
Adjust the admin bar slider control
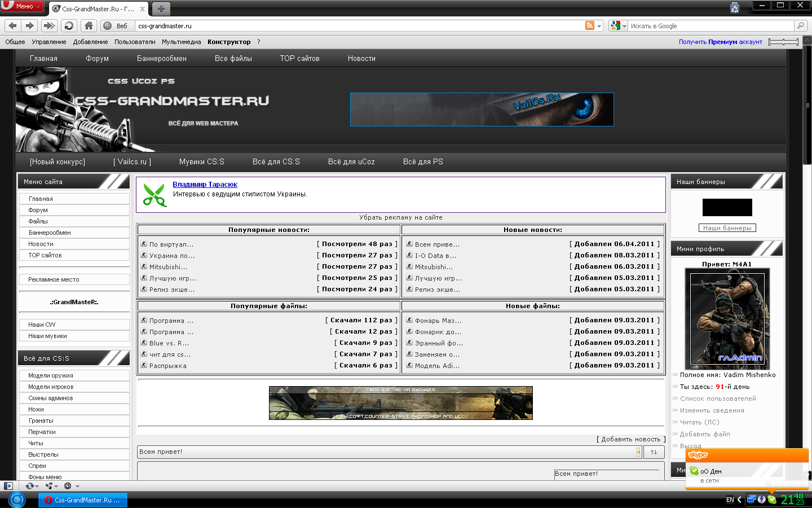783,42
